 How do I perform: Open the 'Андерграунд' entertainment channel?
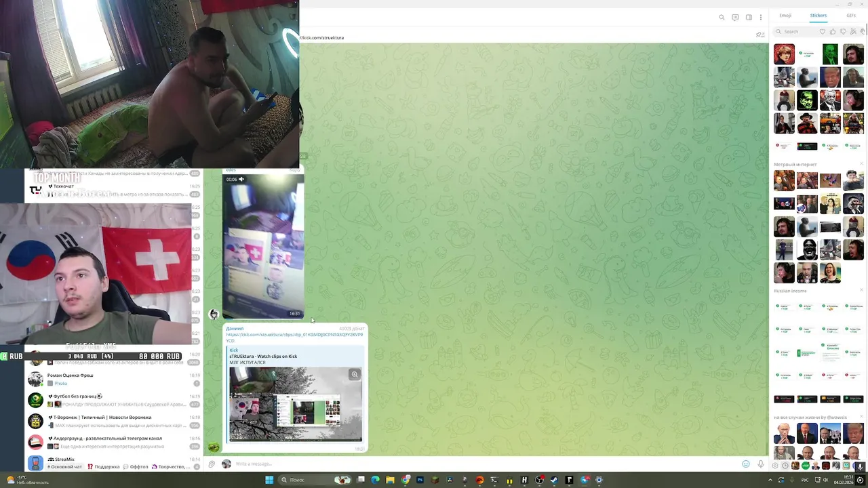pyautogui.click(x=113, y=442)
